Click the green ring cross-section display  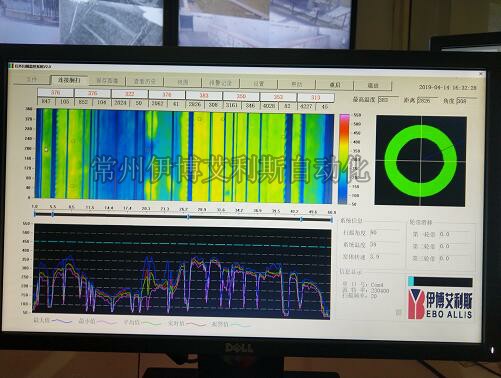click(x=420, y=160)
